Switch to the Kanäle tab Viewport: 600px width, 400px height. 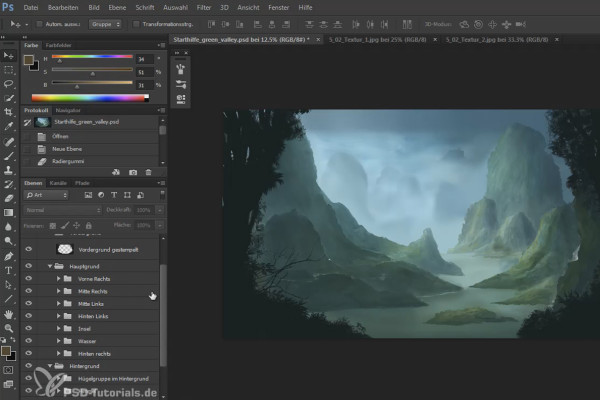pos(58,183)
